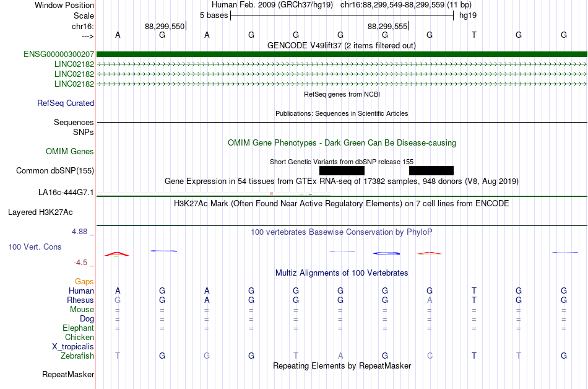Image resolution: width=588 pixels, height=389 pixels.
Task: Click the T base in Rhesus row
Action: click(474, 300)
